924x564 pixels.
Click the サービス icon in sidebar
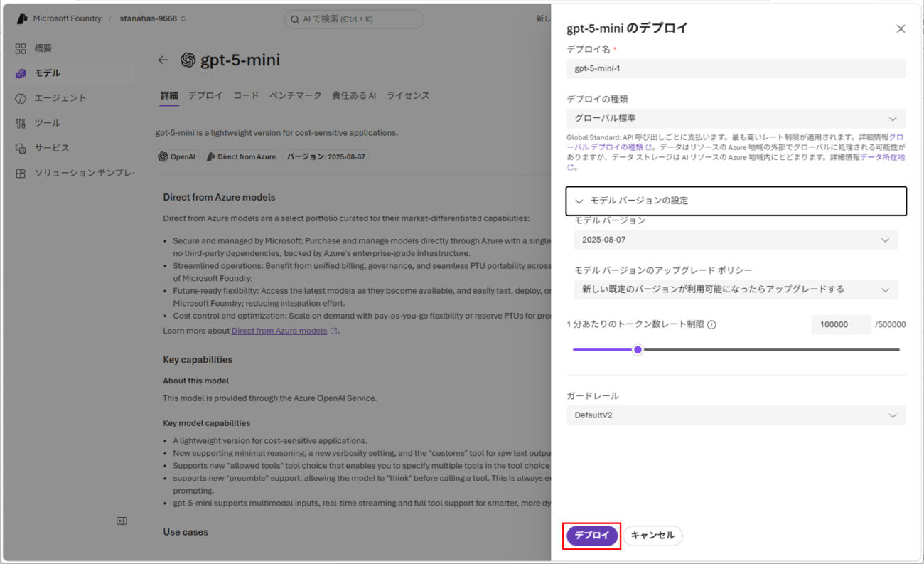click(21, 148)
